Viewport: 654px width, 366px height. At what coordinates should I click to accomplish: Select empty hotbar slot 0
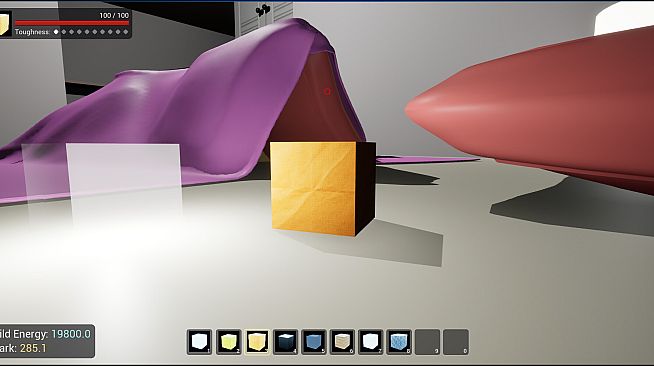pyautogui.click(x=456, y=342)
